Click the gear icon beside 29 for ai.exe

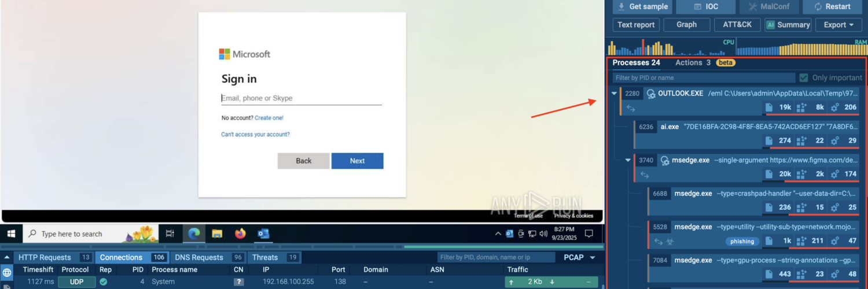(x=834, y=140)
